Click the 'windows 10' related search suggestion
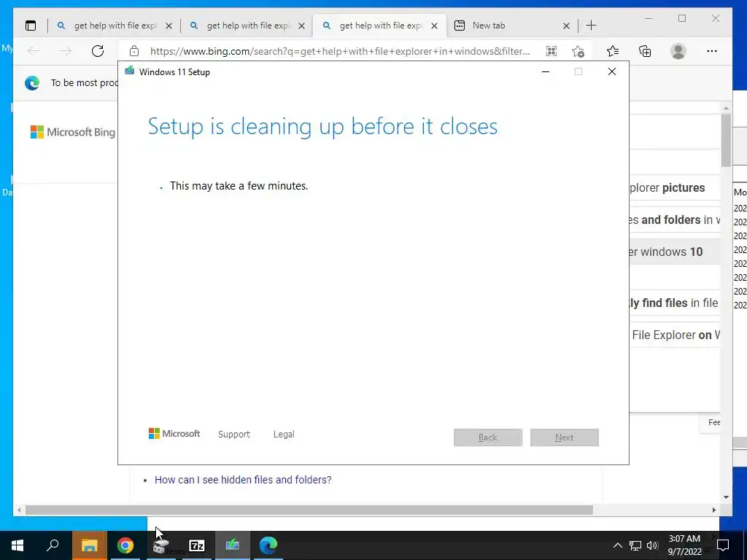This screenshot has width=747, height=560. click(674, 252)
